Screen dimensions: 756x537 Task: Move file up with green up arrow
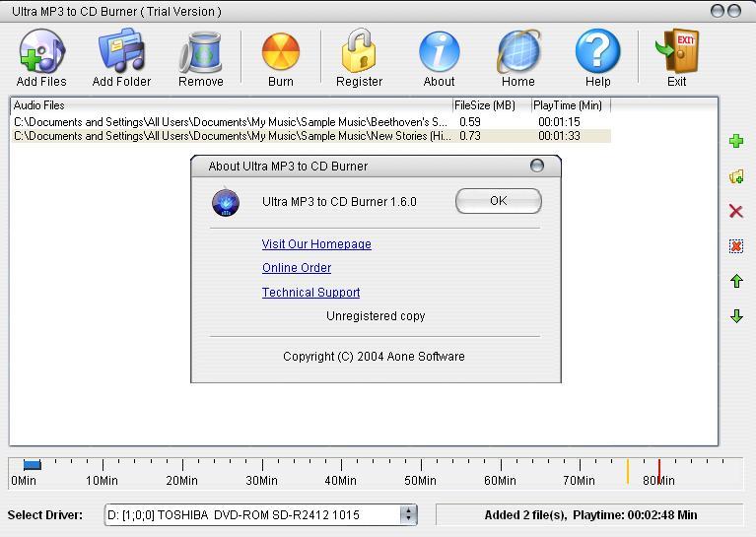click(x=736, y=281)
